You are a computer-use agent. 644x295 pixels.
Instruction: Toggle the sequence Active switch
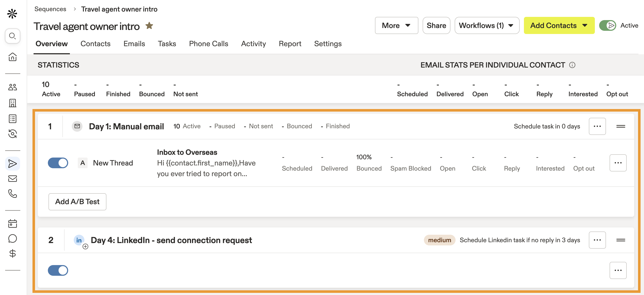click(x=608, y=25)
